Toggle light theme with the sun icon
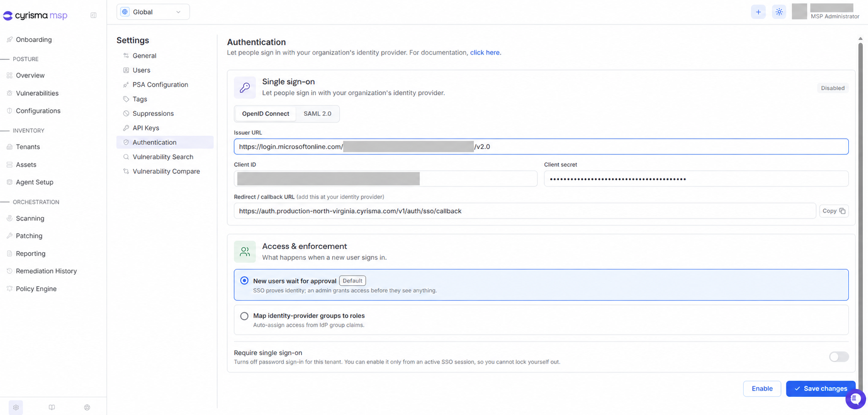This screenshot has height=415, width=868. point(779,12)
